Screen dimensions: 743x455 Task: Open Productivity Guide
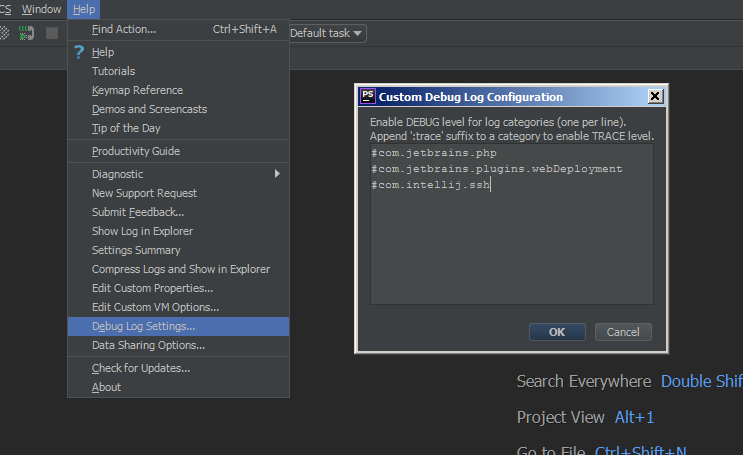pos(178,151)
